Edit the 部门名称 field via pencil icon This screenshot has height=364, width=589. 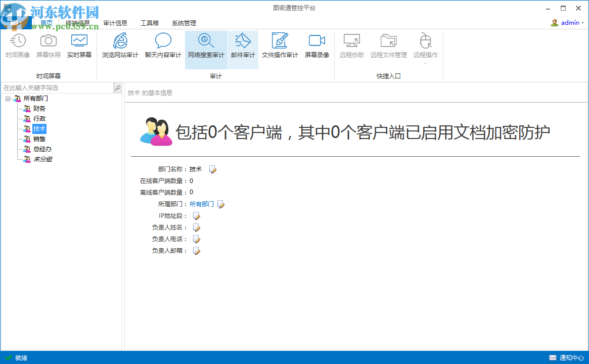pyautogui.click(x=212, y=169)
